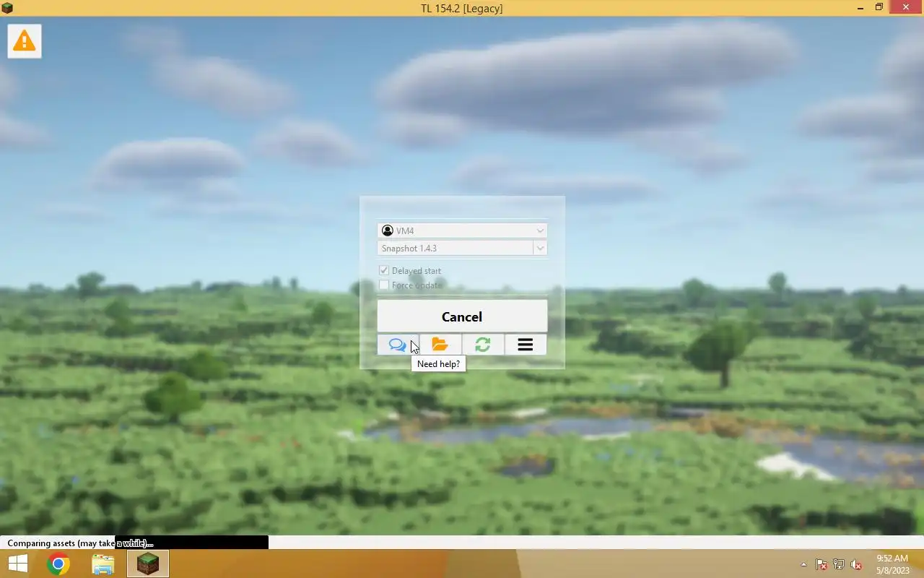Open the VM4 account dropdown
Screen dimensions: 924x578
click(462, 230)
